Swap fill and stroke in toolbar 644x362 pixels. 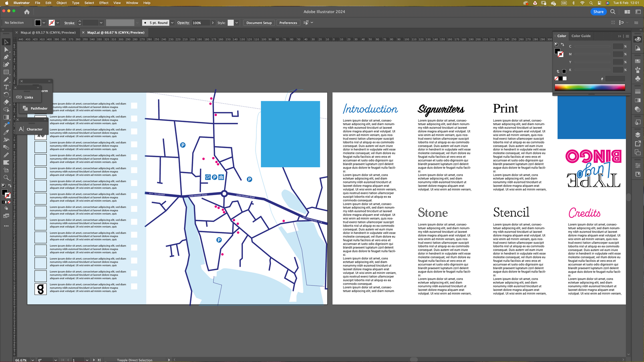(10, 185)
